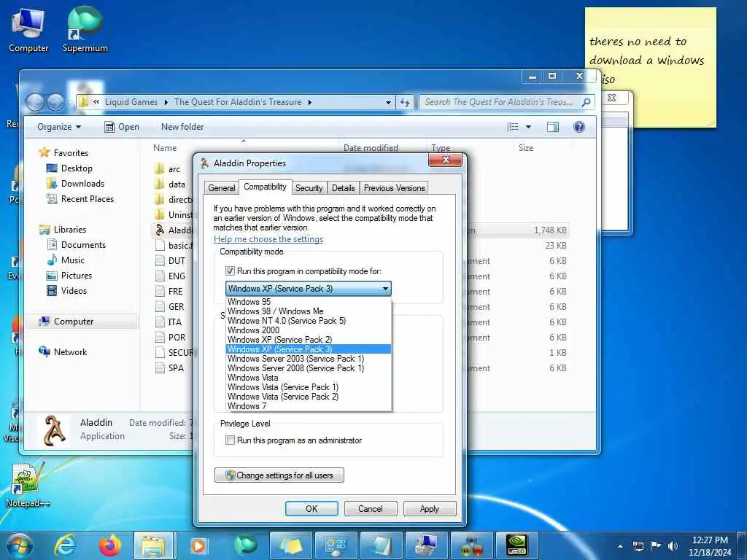Open the Supermium desktop shortcut

[x=85, y=29]
